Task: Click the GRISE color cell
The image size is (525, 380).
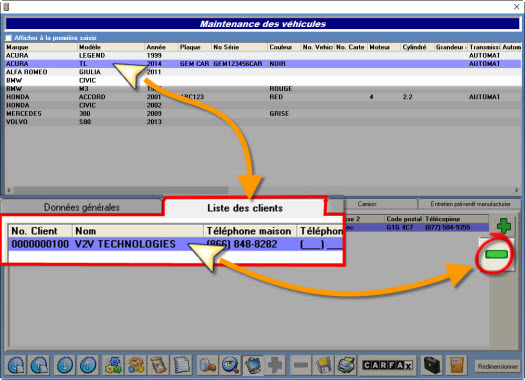Action: tap(279, 113)
